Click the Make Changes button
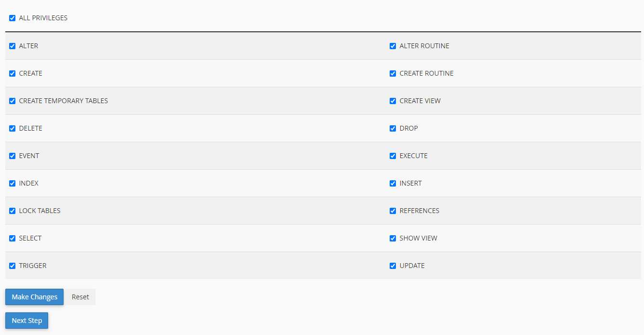The width and height of the screenshot is (644, 335). point(34,297)
